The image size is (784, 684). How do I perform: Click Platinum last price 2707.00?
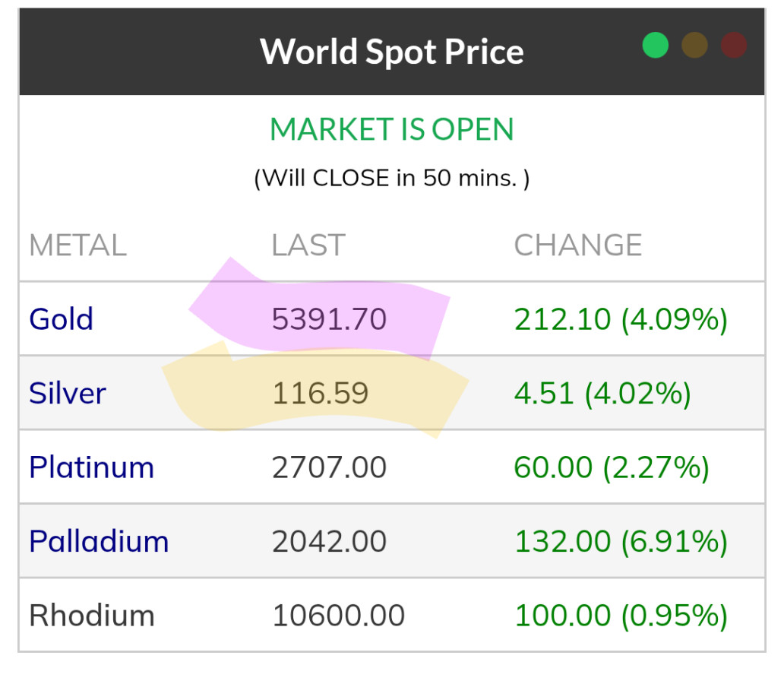(x=329, y=467)
